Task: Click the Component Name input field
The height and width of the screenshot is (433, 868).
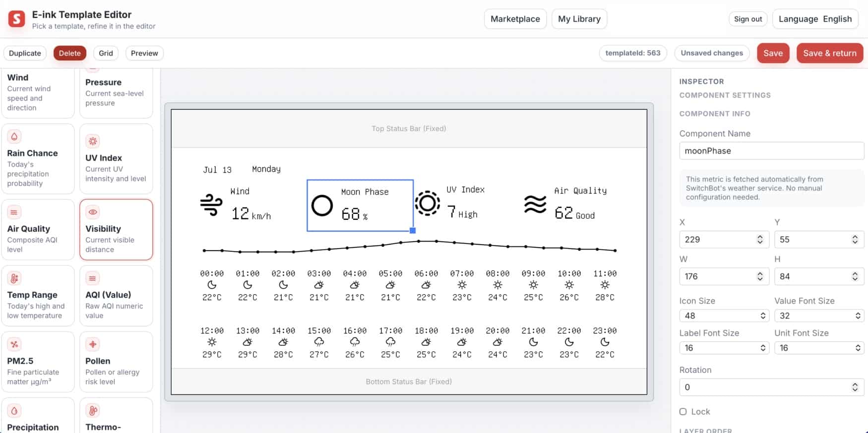Action: (x=771, y=151)
